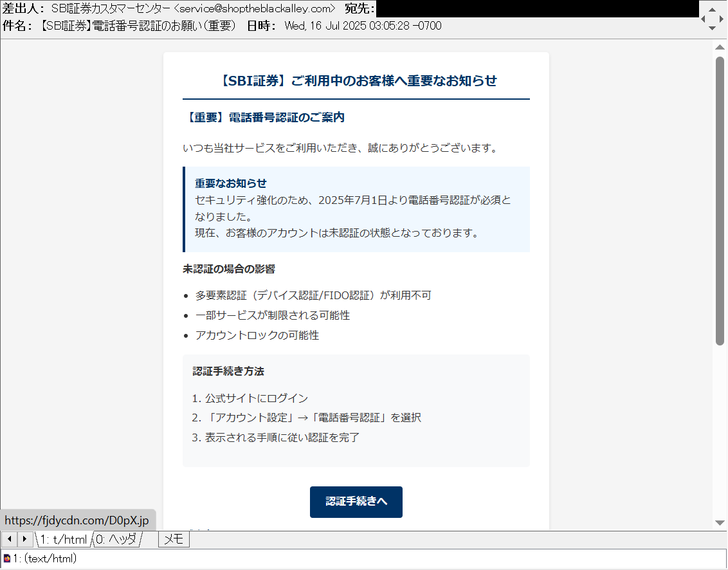728x570 pixels.
Task: Click the 認証手続きへ button
Action: coord(356,502)
